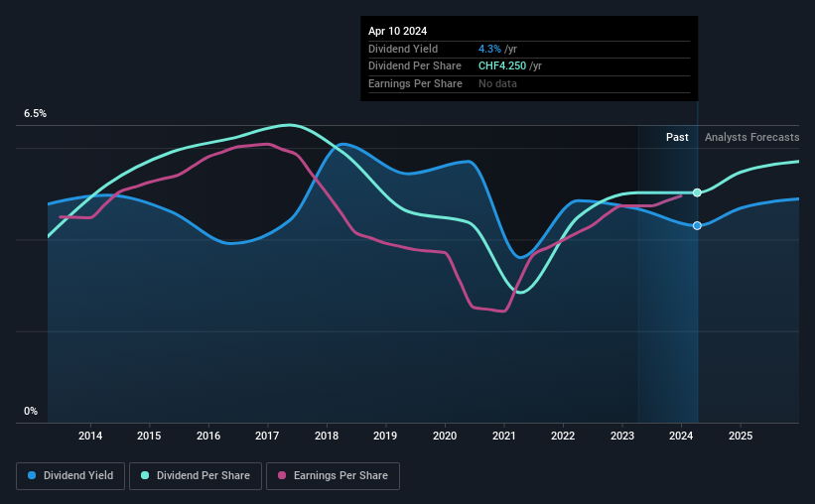
Task: Select the blue Dividend Yield data point marker
Action: pyautogui.click(x=697, y=225)
